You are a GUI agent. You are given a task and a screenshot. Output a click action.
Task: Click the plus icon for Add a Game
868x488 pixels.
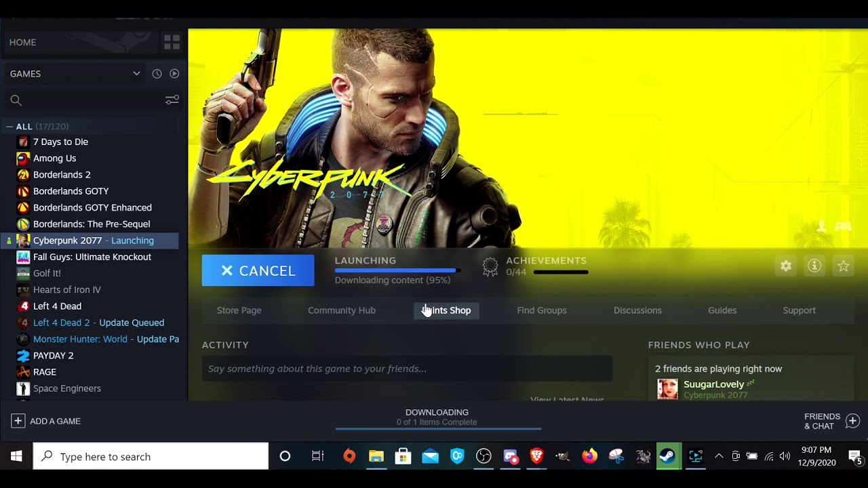tap(18, 421)
